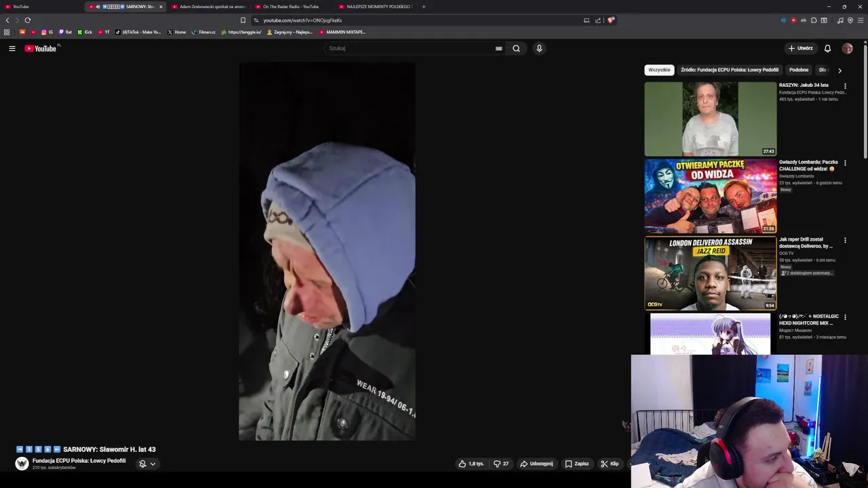
Task: Switch to On The Radar Radio tab
Action: tap(292, 7)
